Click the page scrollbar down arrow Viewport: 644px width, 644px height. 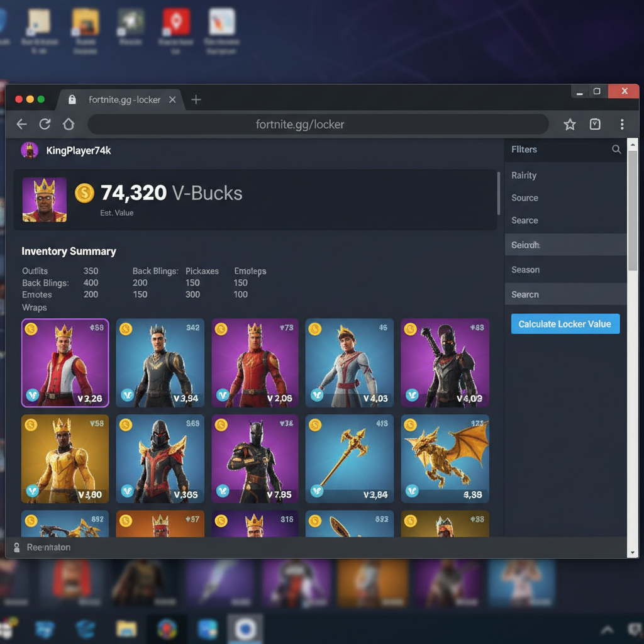(633, 553)
